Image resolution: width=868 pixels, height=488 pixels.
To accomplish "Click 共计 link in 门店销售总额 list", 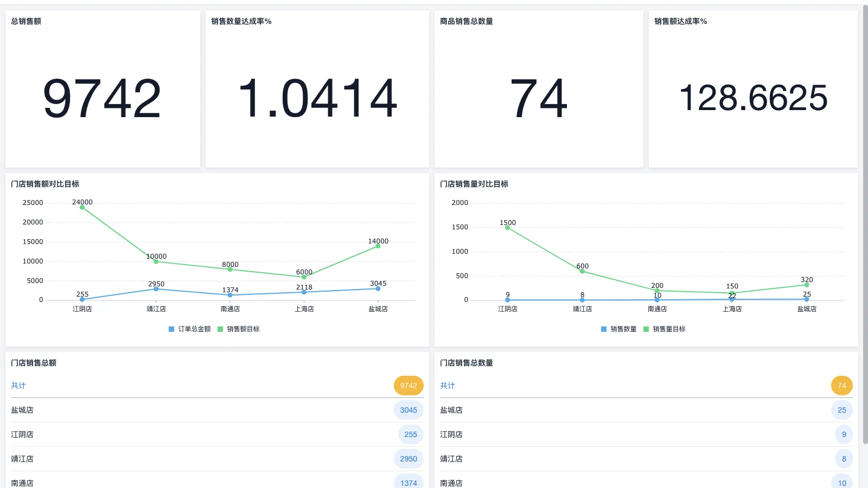I will click(x=18, y=386).
